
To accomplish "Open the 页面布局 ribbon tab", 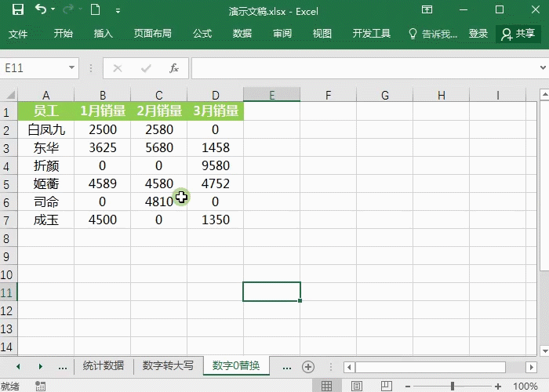I will point(153,33).
